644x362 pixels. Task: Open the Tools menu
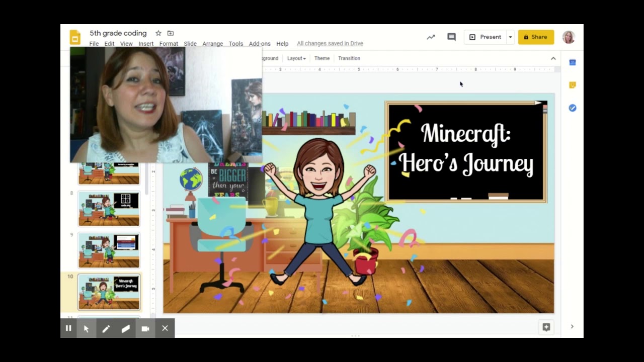236,44
